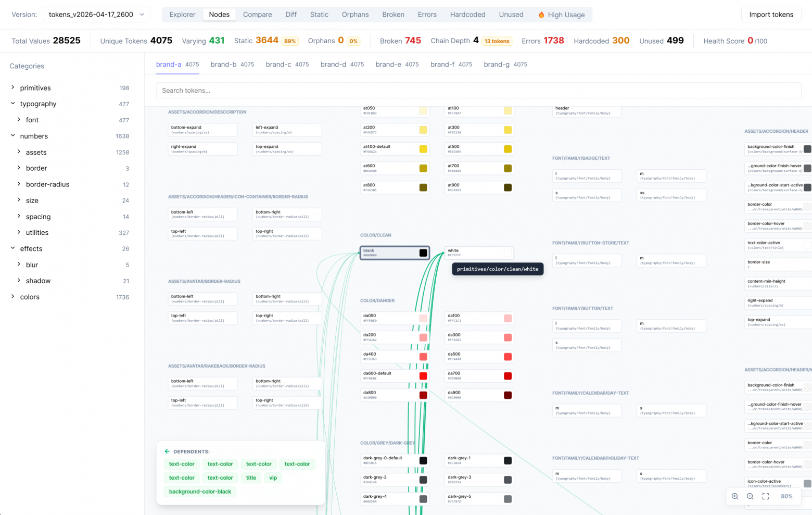Click the dependents back arrow icon
The height and width of the screenshot is (515, 812).
pos(167,451)
